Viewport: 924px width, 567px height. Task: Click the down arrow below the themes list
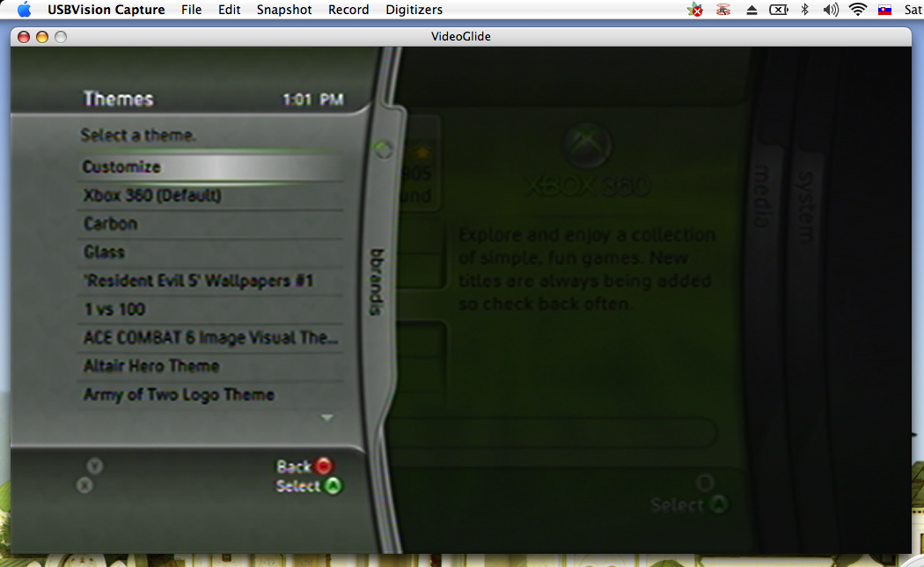(327, 418)
